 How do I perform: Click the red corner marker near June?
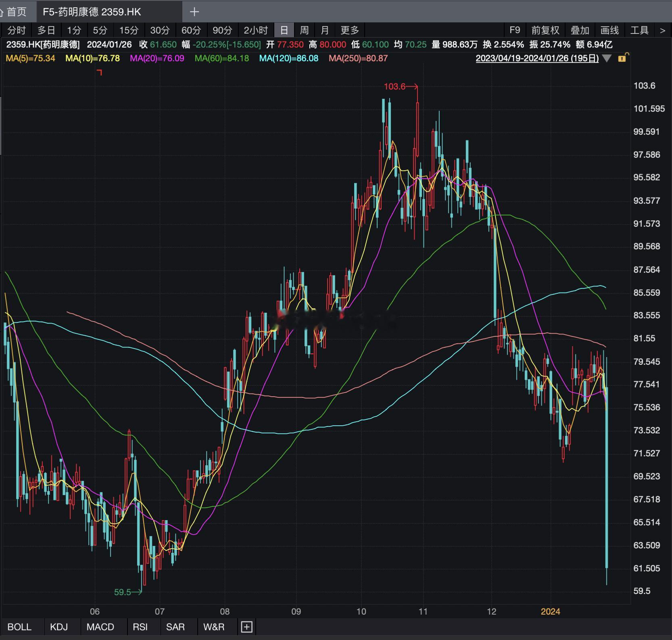click(100, 72)
